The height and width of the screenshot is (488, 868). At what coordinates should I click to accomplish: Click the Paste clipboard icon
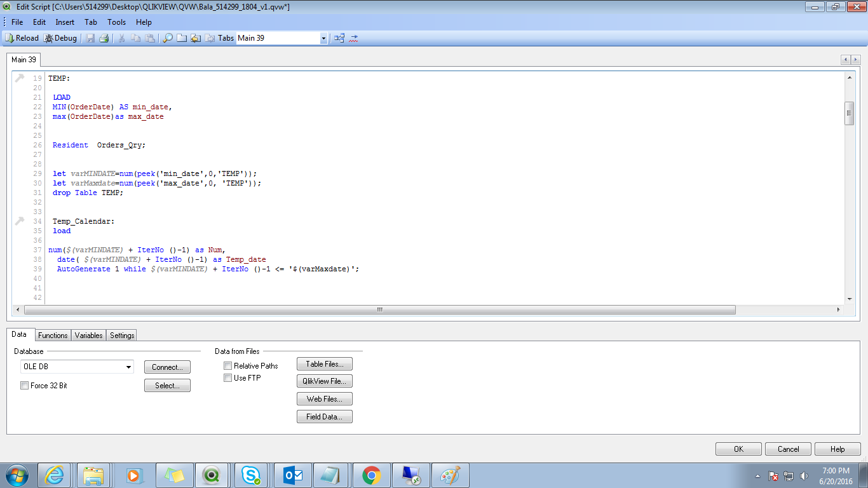point(150,38)
